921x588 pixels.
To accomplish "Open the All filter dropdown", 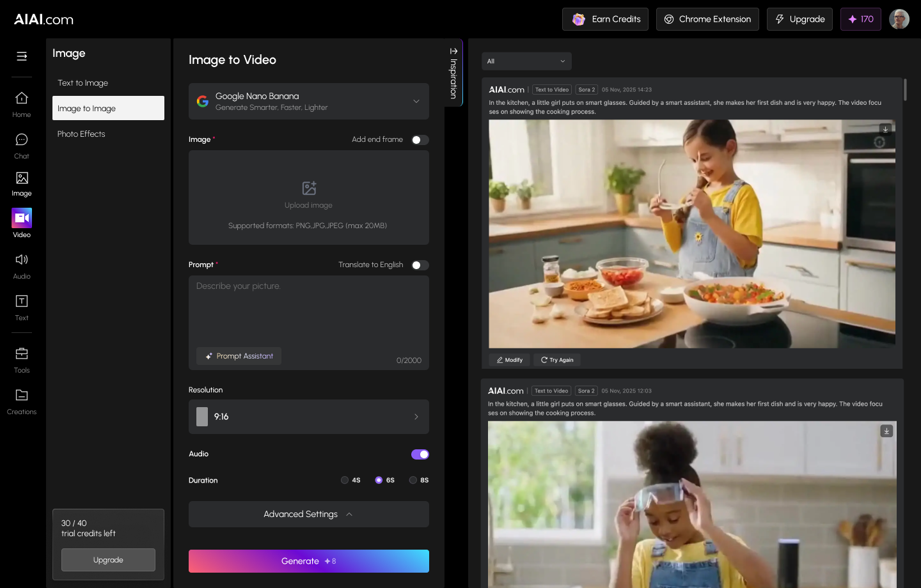I will (x=526, y=61).
